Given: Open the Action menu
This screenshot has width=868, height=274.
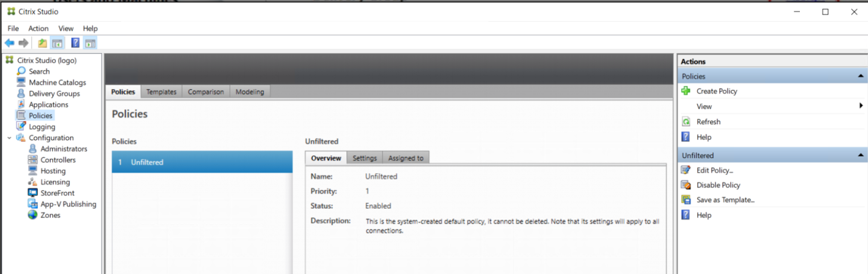Looking at the screenshot, I should coord(38,28).
